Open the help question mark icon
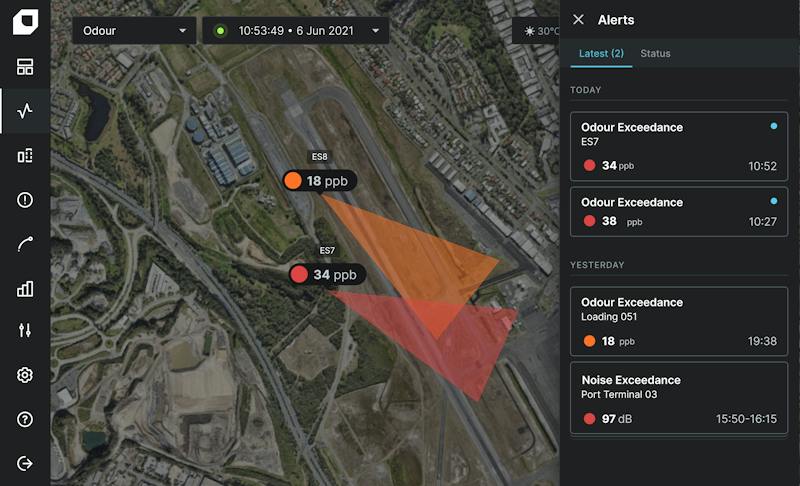Image resolution: width=800 pixels, height=486 pixels. (25, 419)
